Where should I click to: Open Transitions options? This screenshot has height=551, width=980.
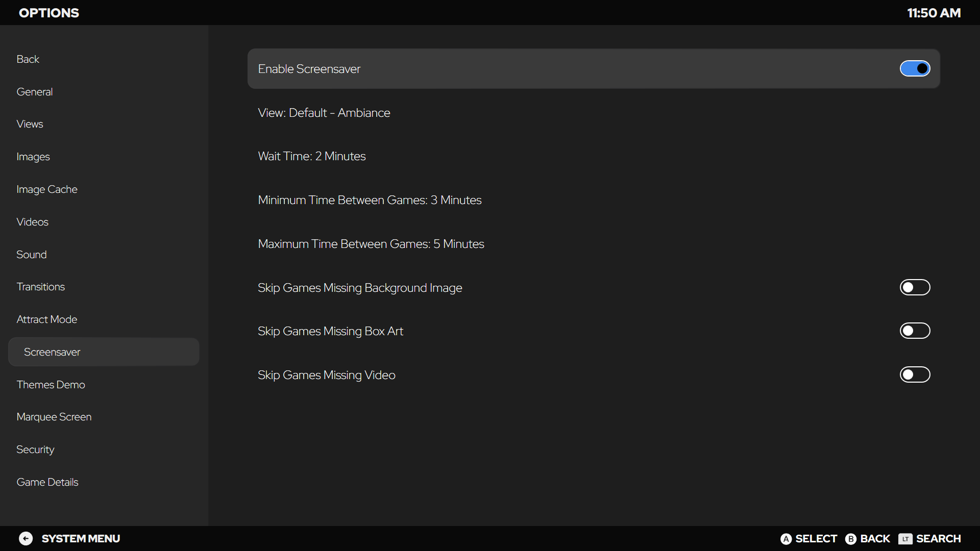pyautogui.click(x=104, y=287)
